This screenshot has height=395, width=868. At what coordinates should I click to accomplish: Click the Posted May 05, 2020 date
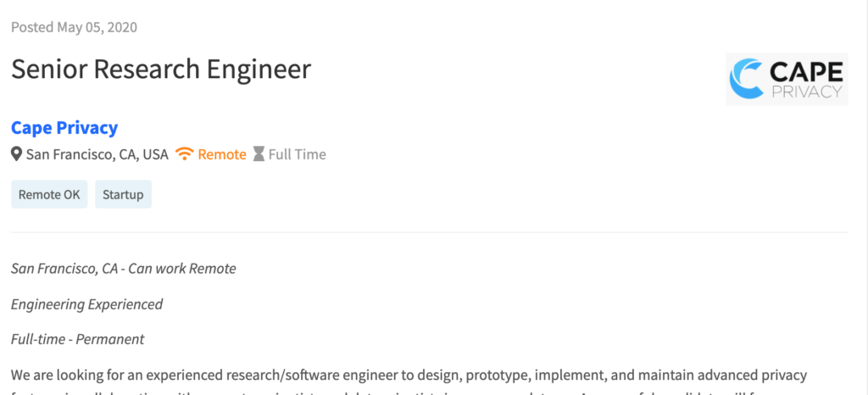[x=75, y=27]
